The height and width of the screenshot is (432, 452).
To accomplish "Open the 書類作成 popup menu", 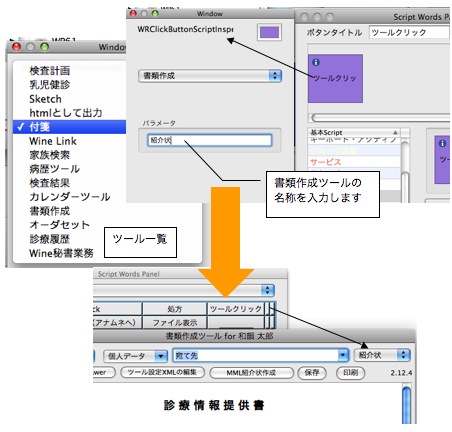I will (x=210, y=76).
